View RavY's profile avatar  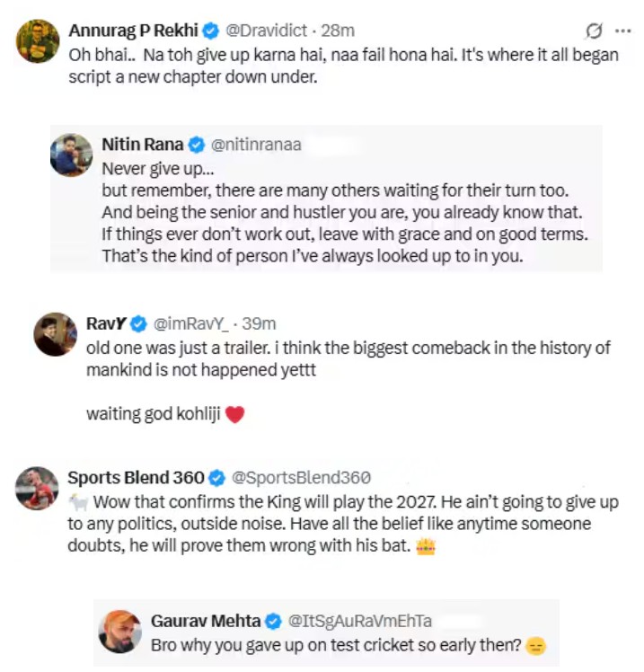click(56, 334)
